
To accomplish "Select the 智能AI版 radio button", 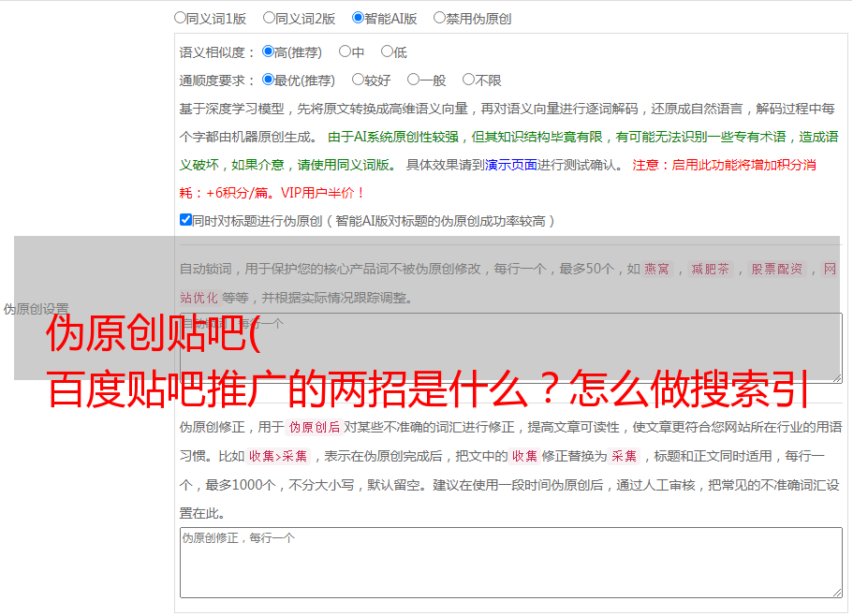I will (358, 18).
